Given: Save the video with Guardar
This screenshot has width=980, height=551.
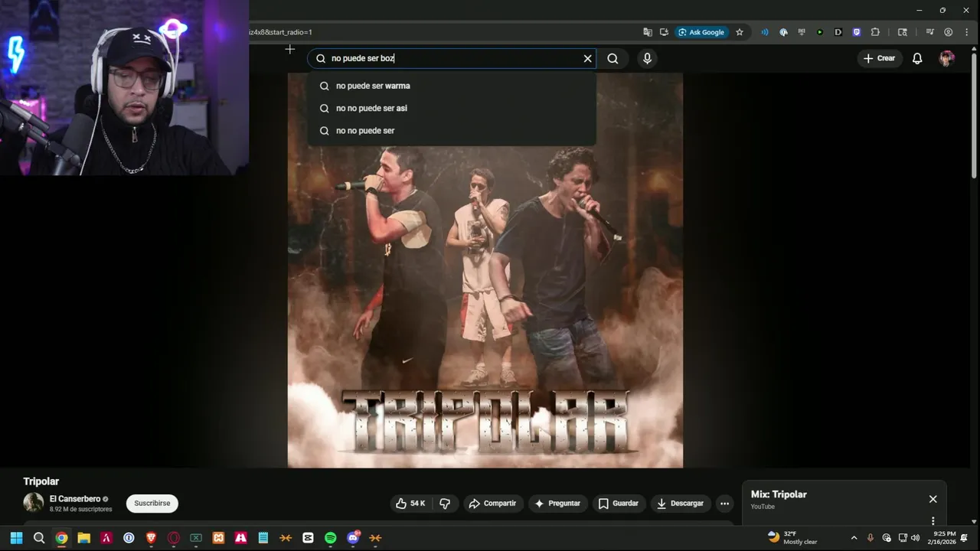Looking at the screenshot, I should (x=618, y=504).
